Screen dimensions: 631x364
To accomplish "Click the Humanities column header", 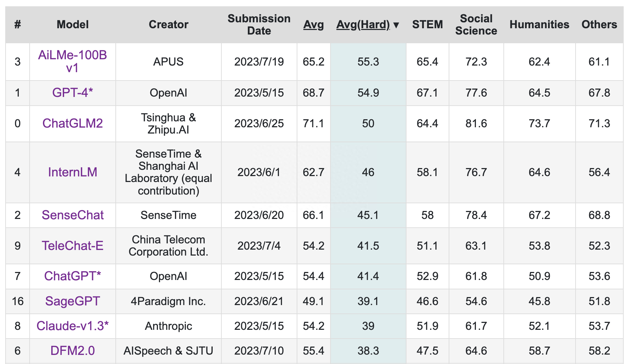I will point(539,24).
